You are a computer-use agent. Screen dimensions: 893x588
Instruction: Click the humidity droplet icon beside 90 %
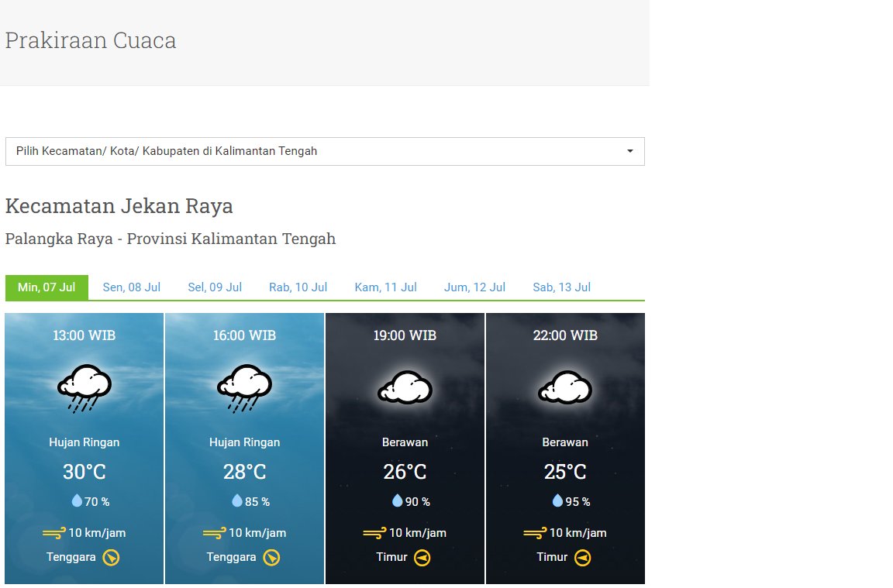398,500
